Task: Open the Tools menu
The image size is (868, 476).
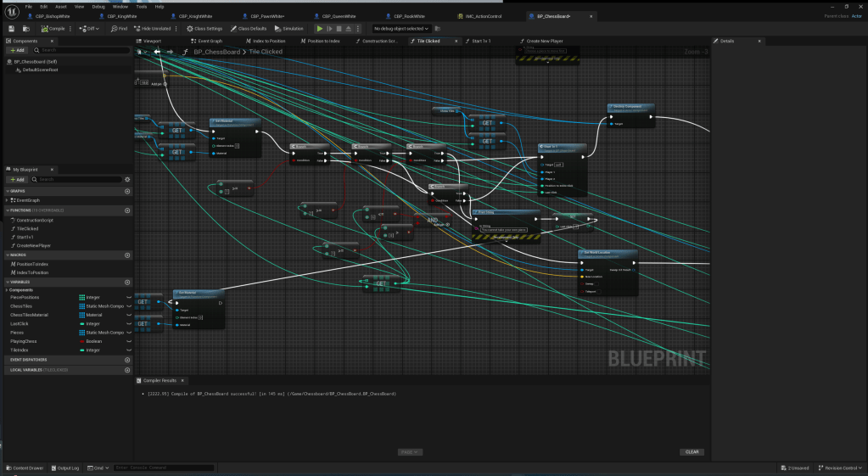Action: [140, 6]
